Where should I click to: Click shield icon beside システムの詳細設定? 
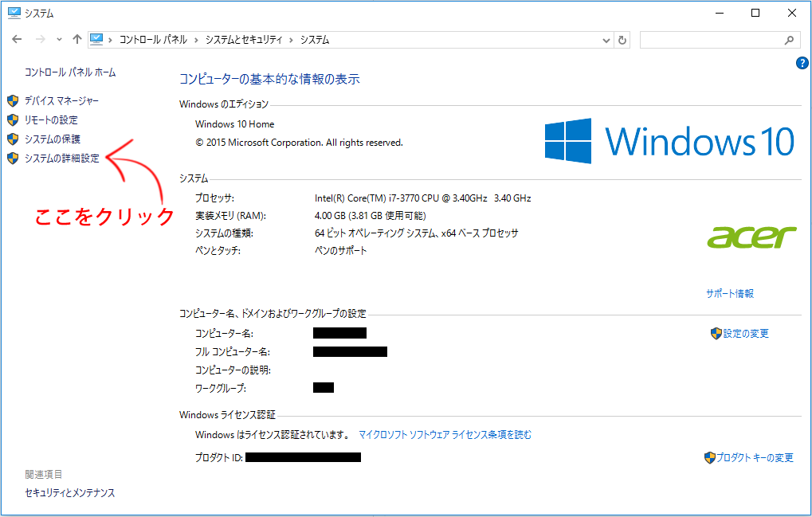coord(13,159)
